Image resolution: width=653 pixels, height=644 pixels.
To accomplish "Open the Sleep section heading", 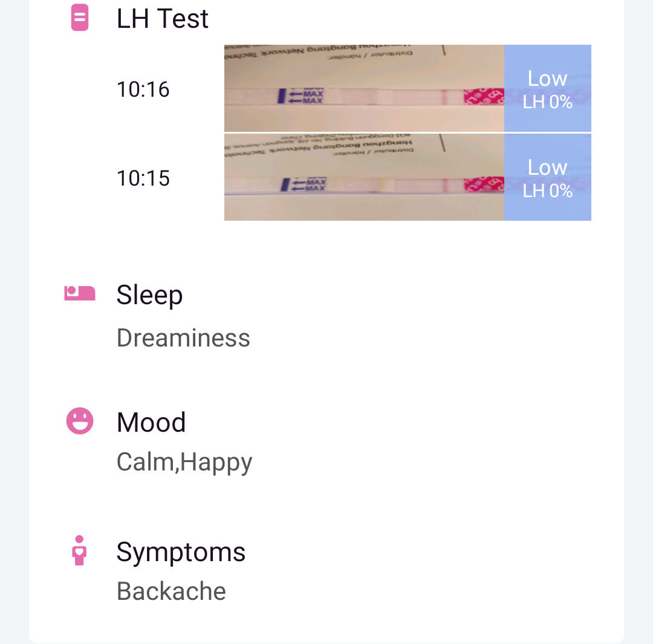I will coord(149,295).
